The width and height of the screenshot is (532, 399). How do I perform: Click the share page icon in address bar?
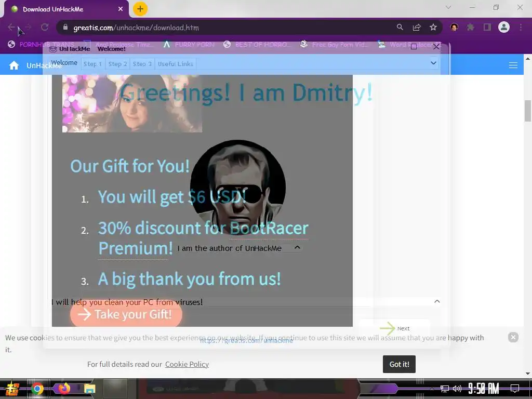coord(417,27)
